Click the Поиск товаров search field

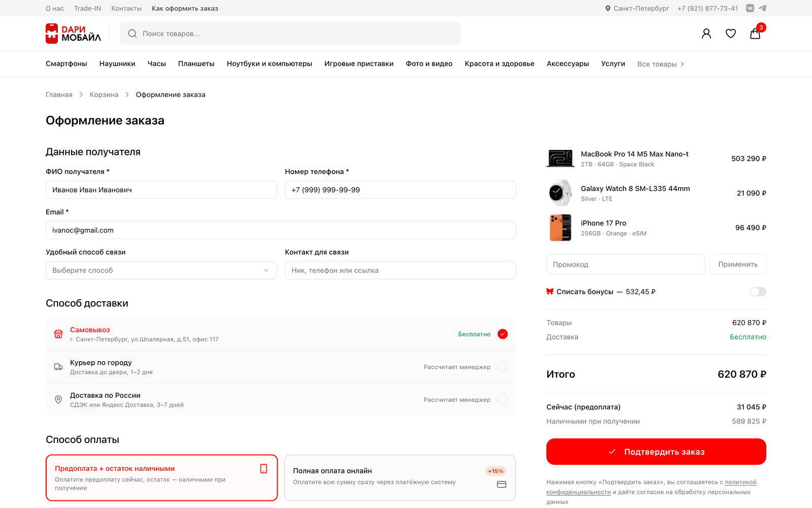pyautogui.click(x=290, y=34)
